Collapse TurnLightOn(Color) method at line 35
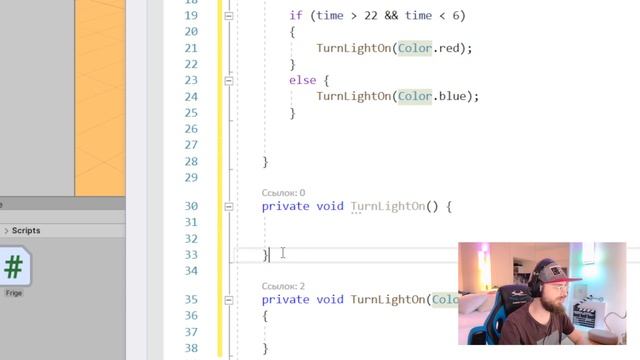This screenshot has width=640, height=360. 229,300
